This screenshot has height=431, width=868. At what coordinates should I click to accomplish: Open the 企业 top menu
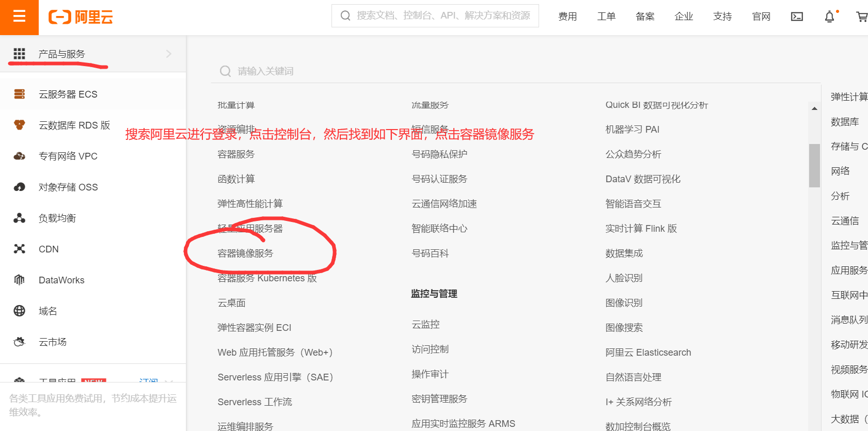click(684, 17)
